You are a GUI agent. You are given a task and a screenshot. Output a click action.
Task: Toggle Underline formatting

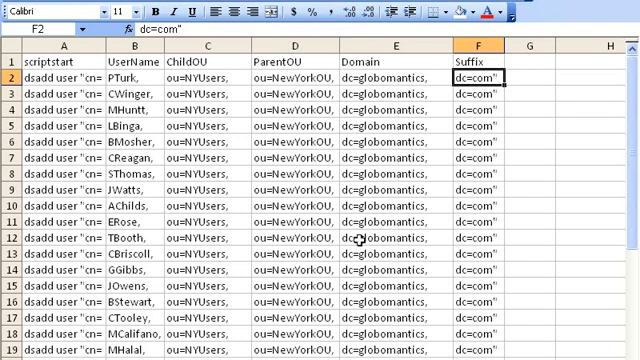192,12
